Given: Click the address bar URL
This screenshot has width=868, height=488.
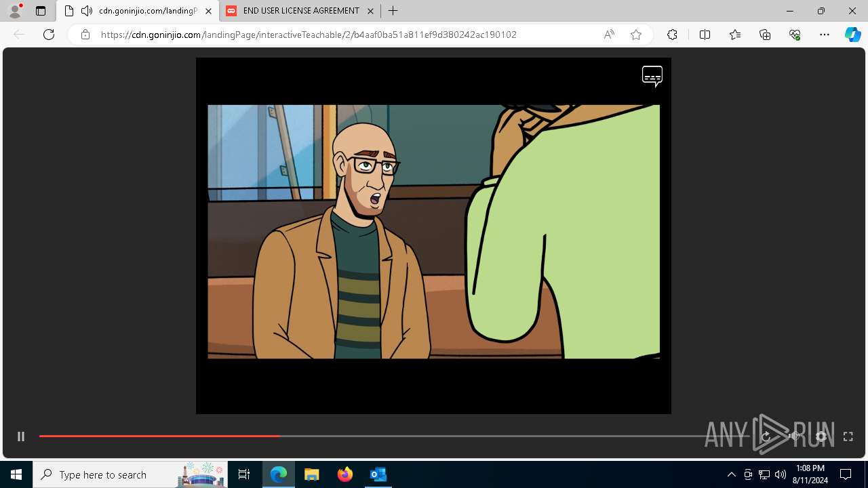Looking at the screenshot, I should (309, 35).
